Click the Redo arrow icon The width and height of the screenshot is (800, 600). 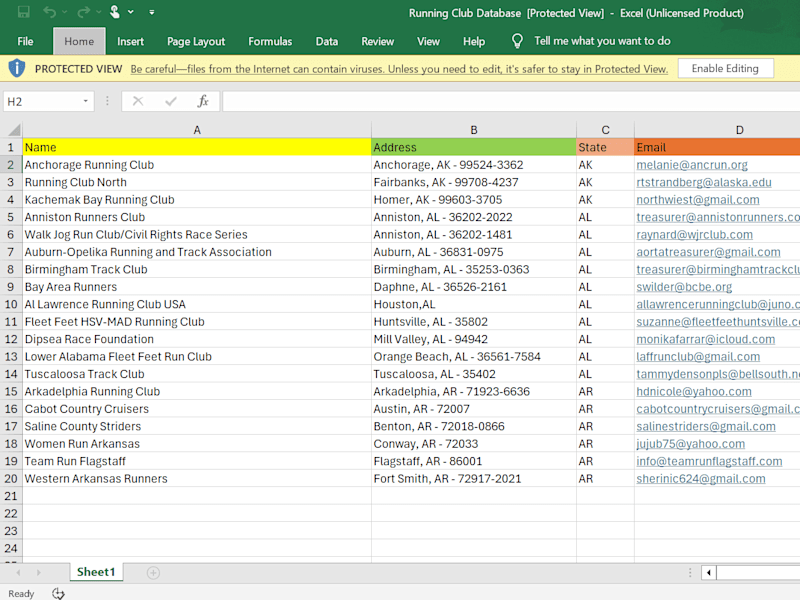coord(83,12)
